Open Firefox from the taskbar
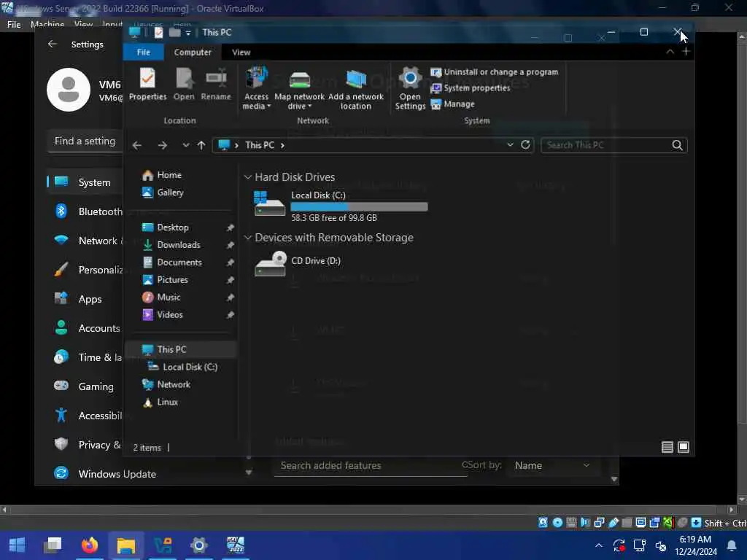747x560 pixels. (x=89, y=545)
